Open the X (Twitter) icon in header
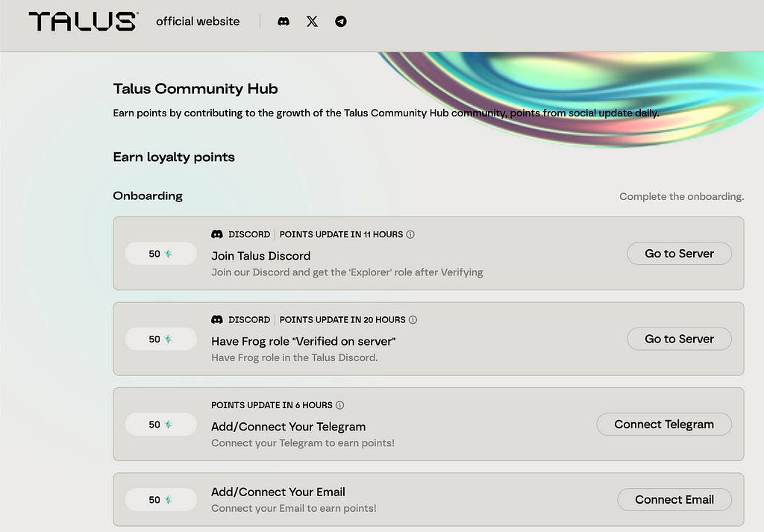The height and width of the screenshot is (532, 764). tap(312, 22)
